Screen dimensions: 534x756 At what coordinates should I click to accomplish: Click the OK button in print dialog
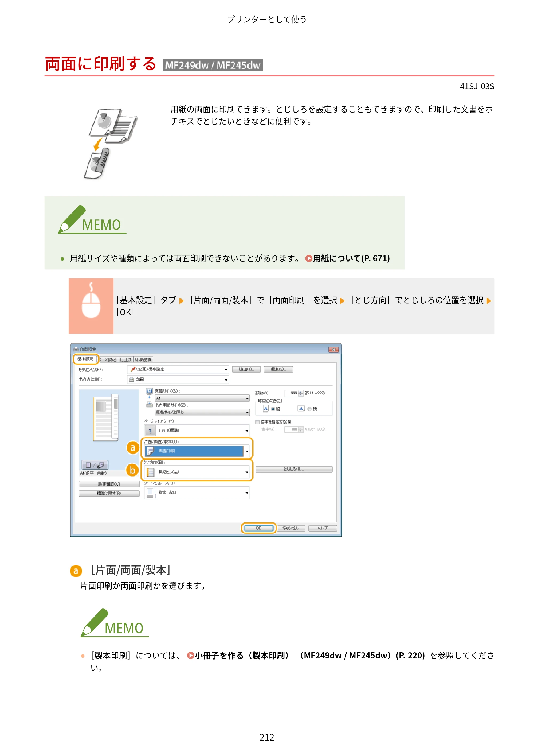point(259,528)
